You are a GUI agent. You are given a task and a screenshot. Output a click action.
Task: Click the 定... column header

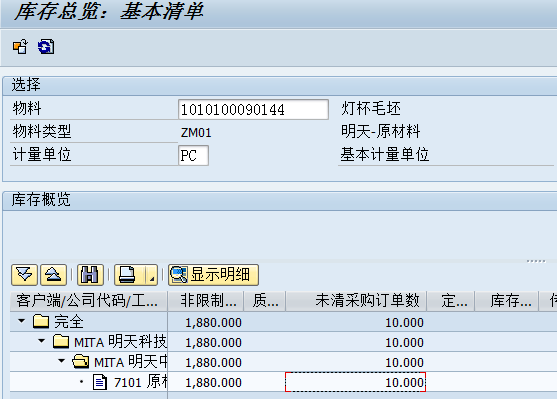(451, 301)
